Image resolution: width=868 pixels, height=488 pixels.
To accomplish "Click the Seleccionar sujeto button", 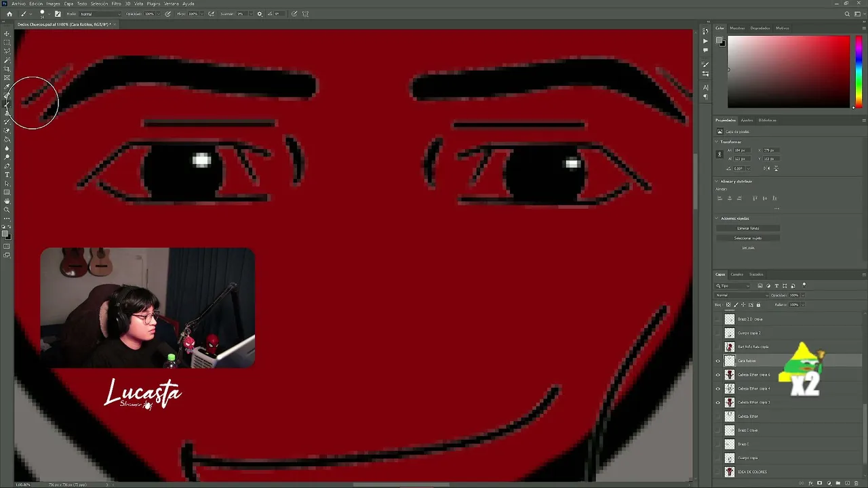I will (748, 238).
